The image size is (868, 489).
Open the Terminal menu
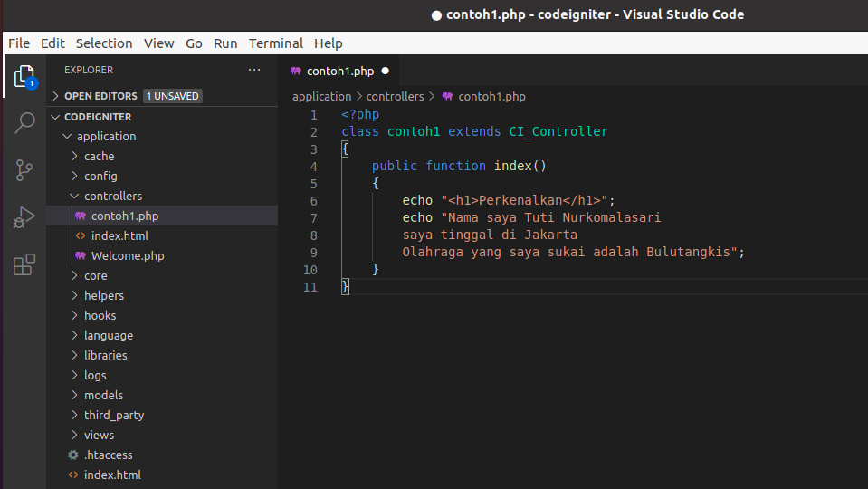(x=276, y=43)
